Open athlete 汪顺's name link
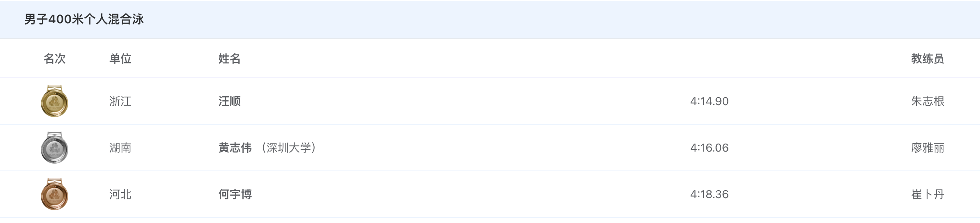The height and width of the screenshot is (223, 980). (229, 101)
